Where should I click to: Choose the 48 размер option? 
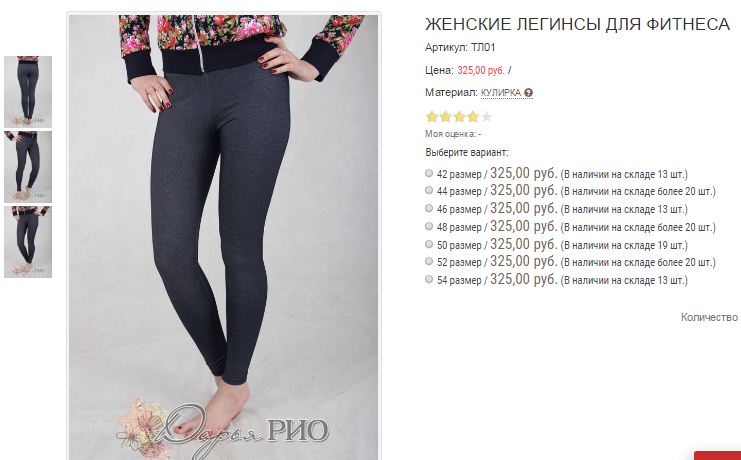pyautogui.click(x=429, y=226)
